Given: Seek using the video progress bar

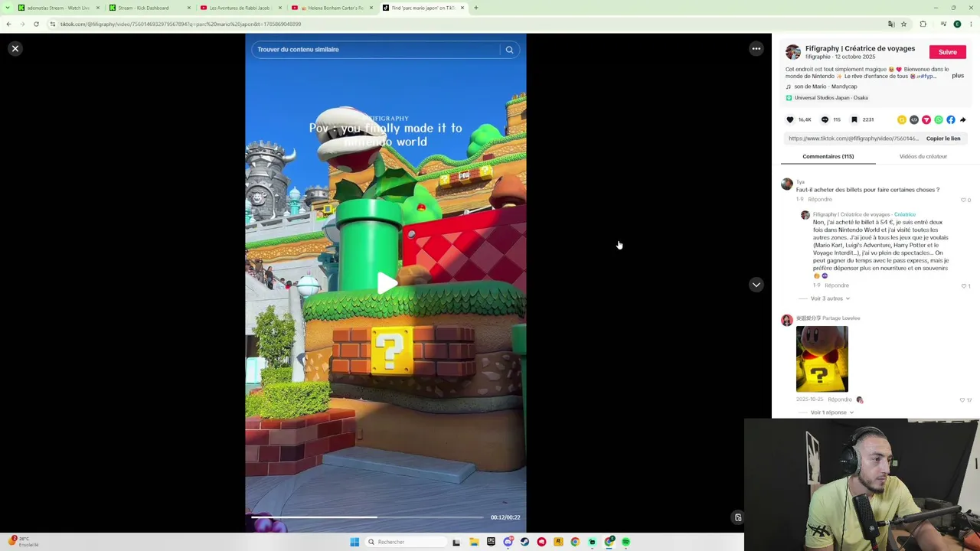Looking at the screenshot, I should tap(367, 517).
